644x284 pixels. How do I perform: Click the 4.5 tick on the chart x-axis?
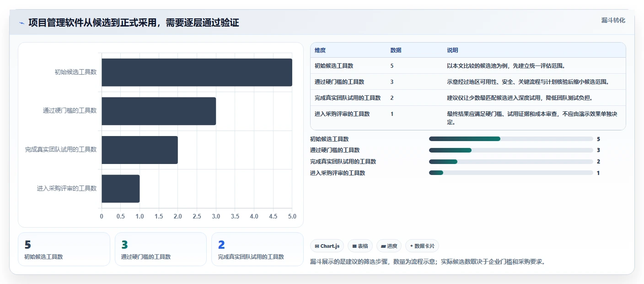273,216
